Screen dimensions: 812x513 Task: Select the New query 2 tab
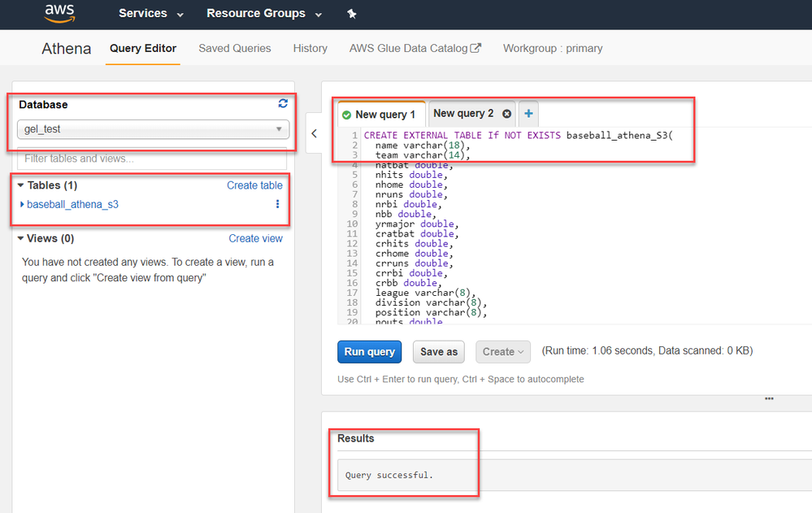click(463, 114)
